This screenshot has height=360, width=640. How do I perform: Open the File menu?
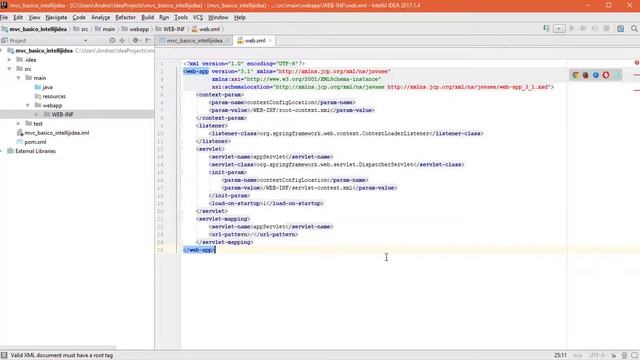tap(4, 18)
